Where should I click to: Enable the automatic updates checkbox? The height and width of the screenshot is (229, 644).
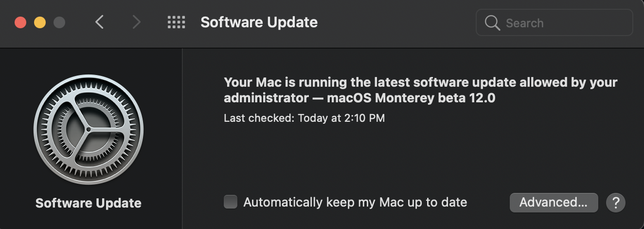(x=231, y=202)
